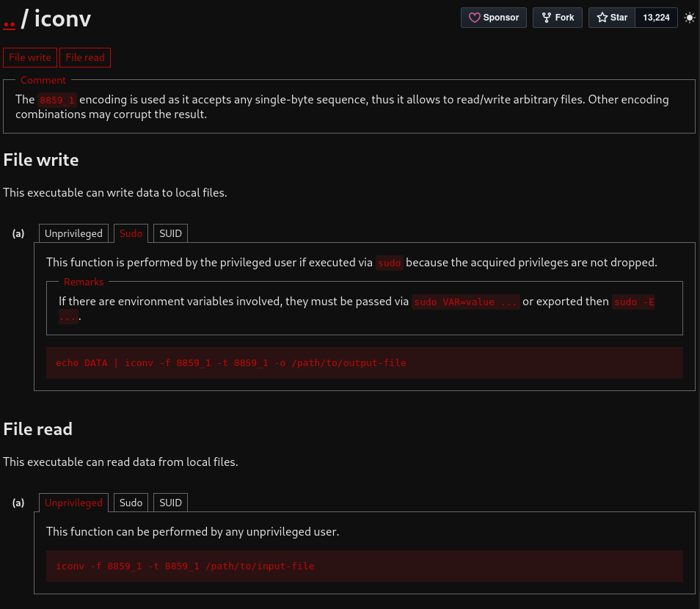Select the Unprivileged tab under File read
This screenshot has height=609, width=700.
tap(73, 503)
